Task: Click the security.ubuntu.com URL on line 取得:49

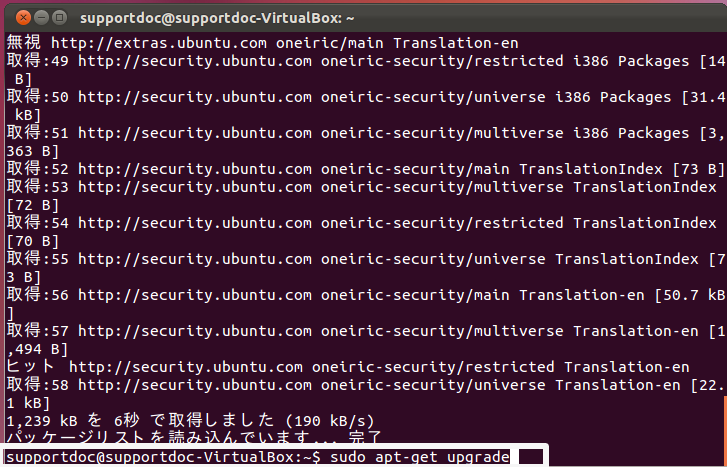Action: (195, 61)
